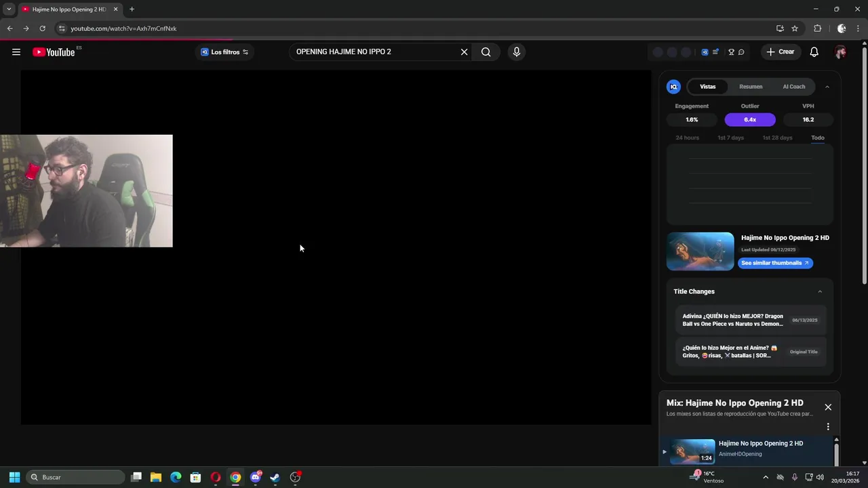Screen dimensions: 868x488
Task: Open Task View on the taskbar
Action: pyautogui.click(x=136, y=477)
